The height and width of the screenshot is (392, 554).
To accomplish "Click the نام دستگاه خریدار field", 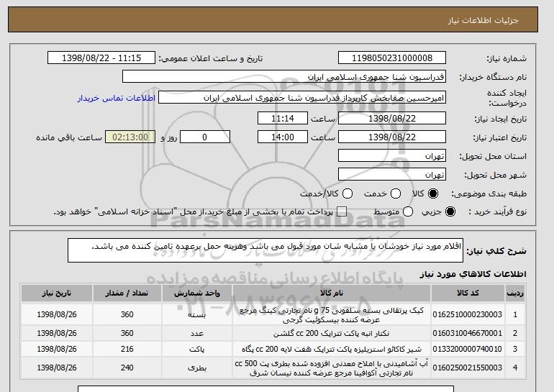I will 284,77.
